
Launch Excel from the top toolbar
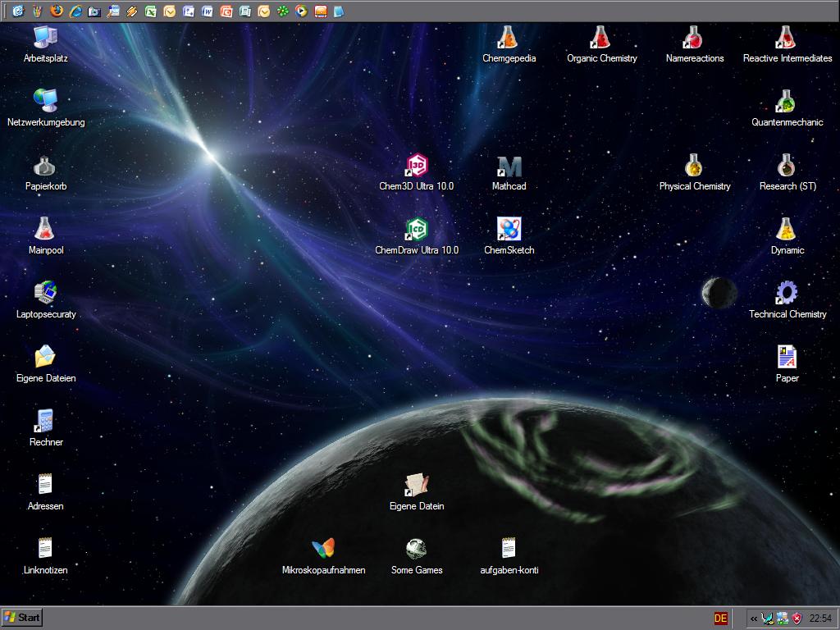click(151, 11)
